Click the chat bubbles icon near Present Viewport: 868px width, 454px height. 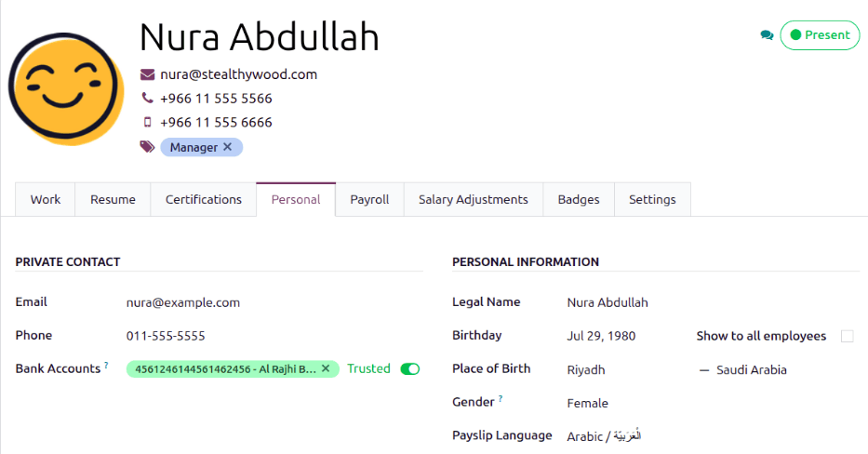767,35
